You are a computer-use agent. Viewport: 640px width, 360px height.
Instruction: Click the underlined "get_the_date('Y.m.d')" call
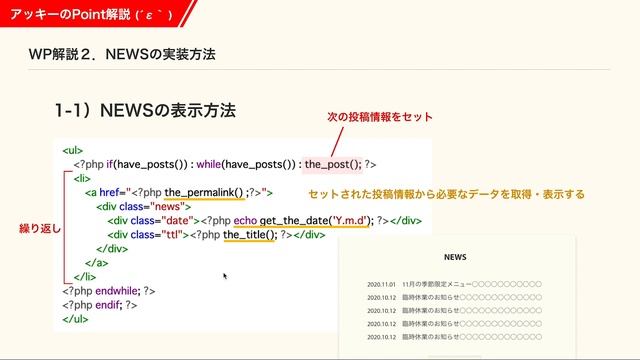tap(316, 221)
